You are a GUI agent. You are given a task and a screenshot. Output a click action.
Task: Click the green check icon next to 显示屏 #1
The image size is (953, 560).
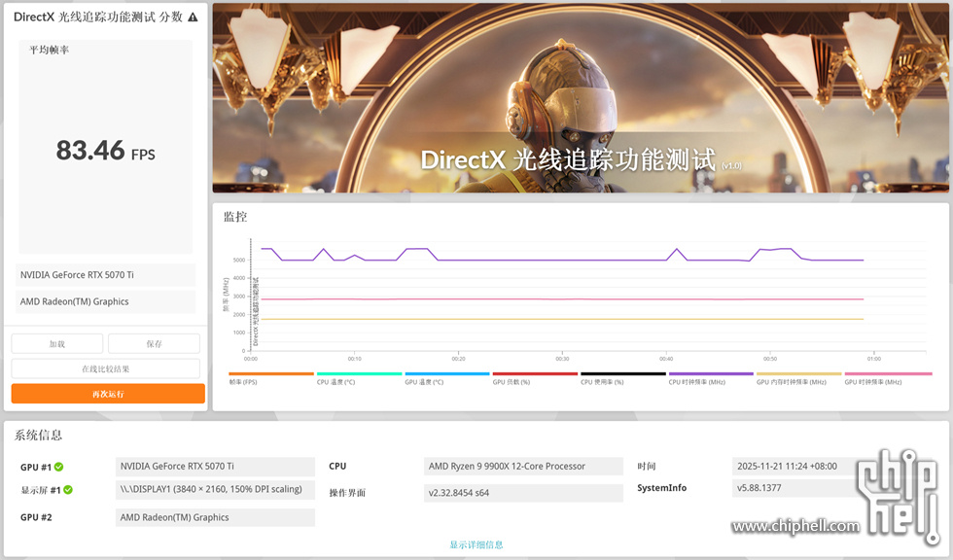coord(68,490)
